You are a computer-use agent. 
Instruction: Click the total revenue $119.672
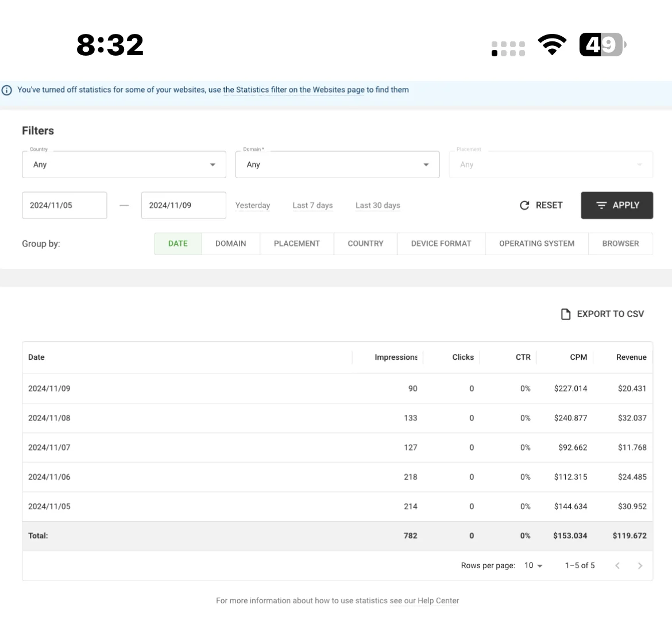(x=629, y=536)
